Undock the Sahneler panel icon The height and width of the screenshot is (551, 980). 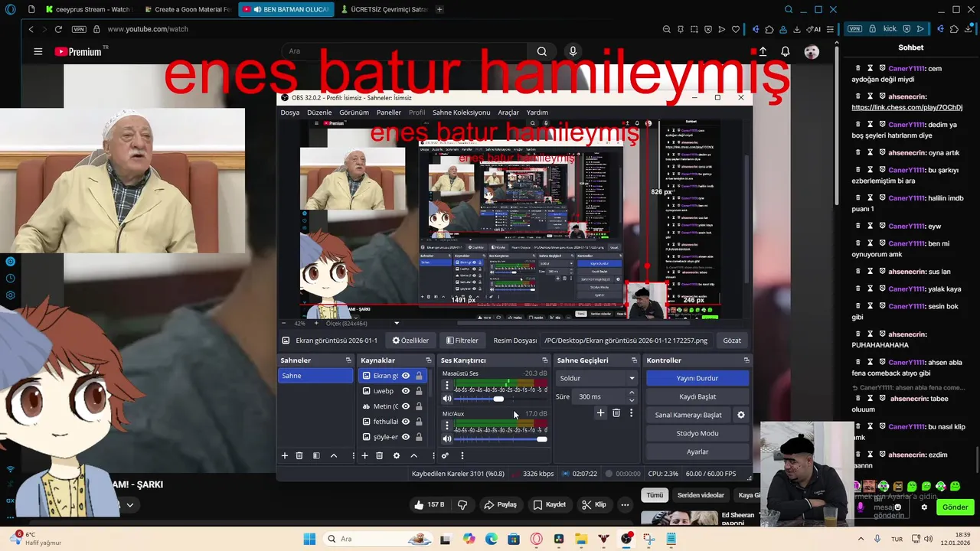348,360
